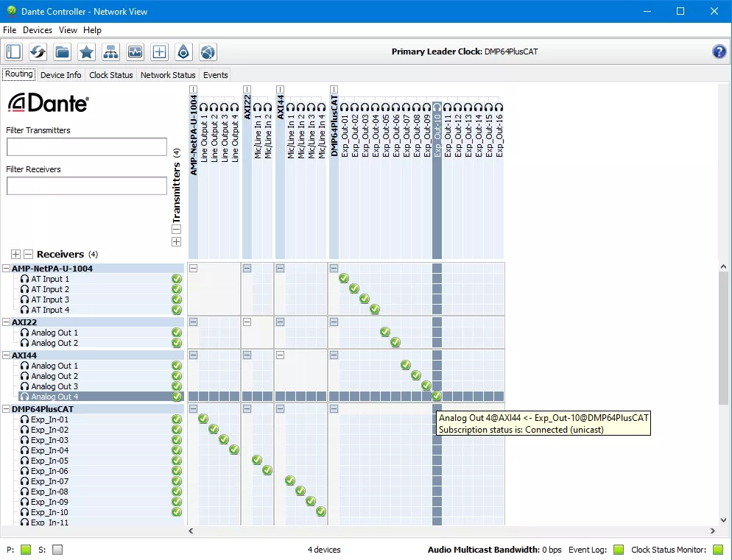Click the primary network P indicator
The image size is (732, 560).
(x=26, y=550)
